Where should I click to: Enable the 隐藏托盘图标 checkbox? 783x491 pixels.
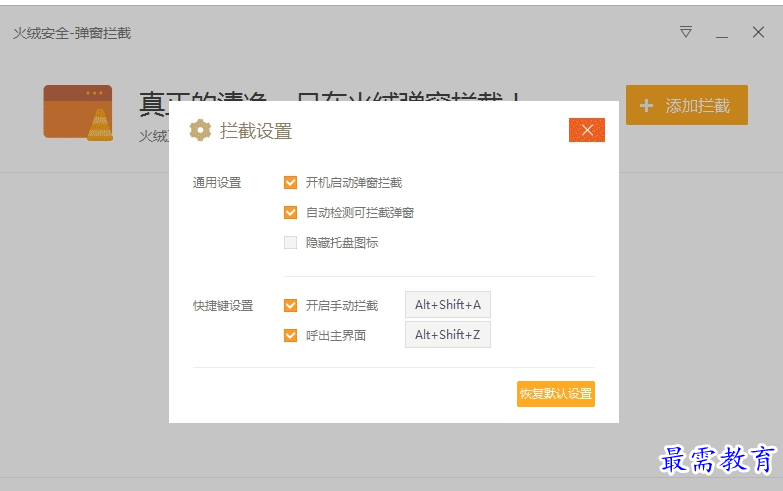pyautogui.click(x=290, y=243)
